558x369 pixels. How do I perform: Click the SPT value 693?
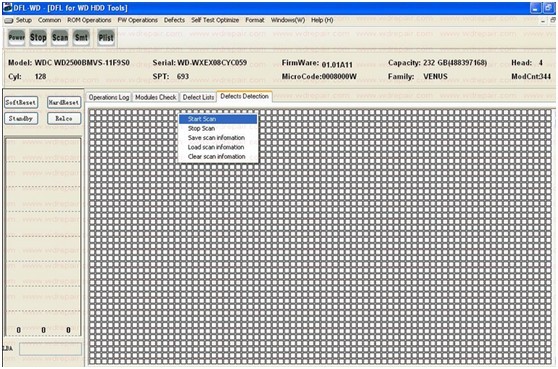tap(183, 77)
